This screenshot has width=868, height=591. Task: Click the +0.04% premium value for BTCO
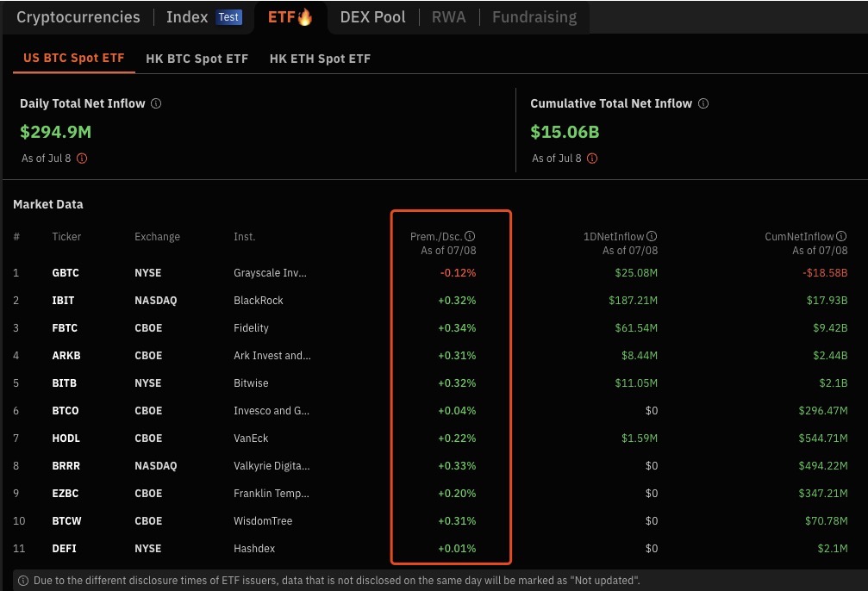click(x=457, y=411)
